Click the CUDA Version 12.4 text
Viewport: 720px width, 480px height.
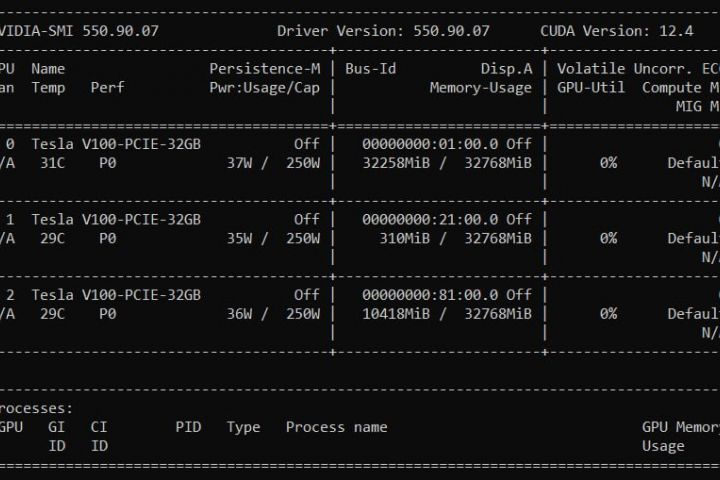click(x=616, y=30)
